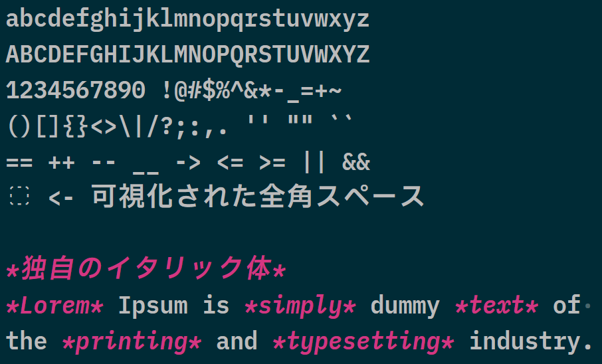Screen dimensions: 602x364
Task: Click the uppercase ABCDEFGHIJKLMNOPQRSTUVWXYZ line
Action: click(x=187, y=54)
